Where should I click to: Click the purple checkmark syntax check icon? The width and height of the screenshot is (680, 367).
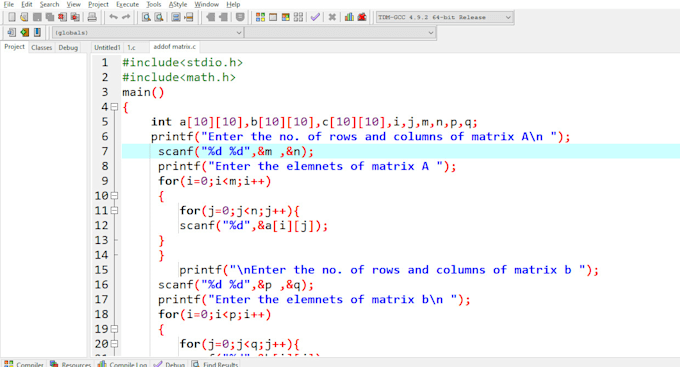pyautogui.click(x=315, y=17)
